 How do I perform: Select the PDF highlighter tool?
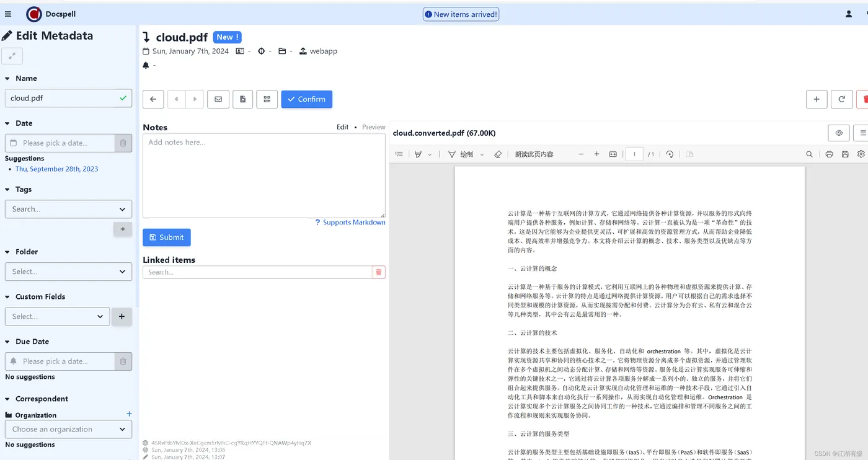418,154
